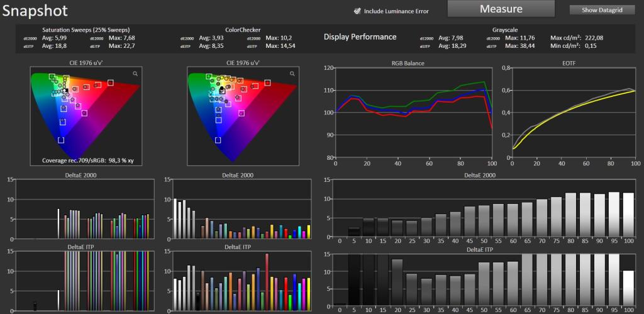Select white bar in Saturation Sweeps DeltaE 2000

point(58,223)
